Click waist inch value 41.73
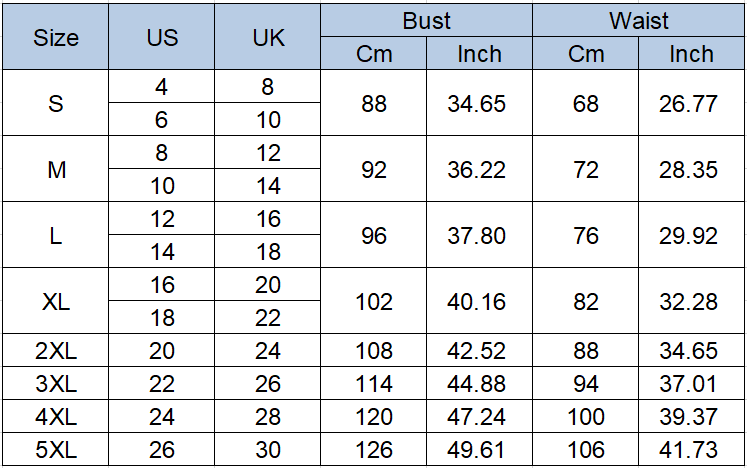The image size is (747, 468). point(691,449)
